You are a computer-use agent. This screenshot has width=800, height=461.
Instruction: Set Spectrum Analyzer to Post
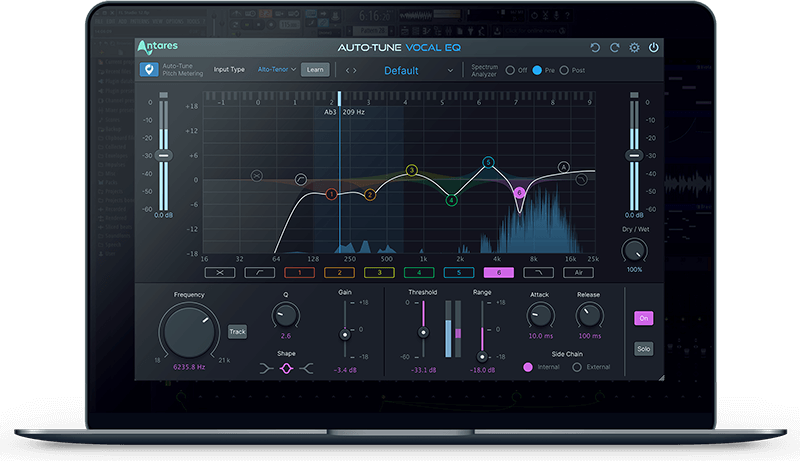[x=564, y=70]
